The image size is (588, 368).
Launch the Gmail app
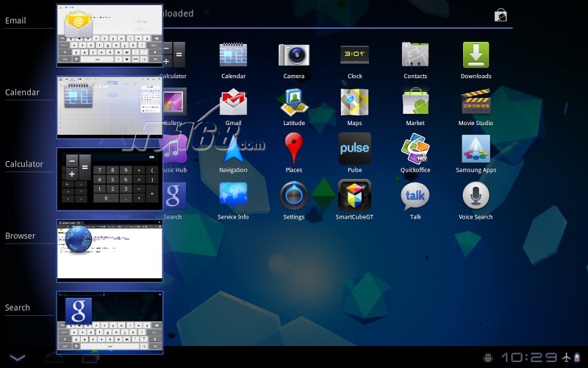point(233,102)
